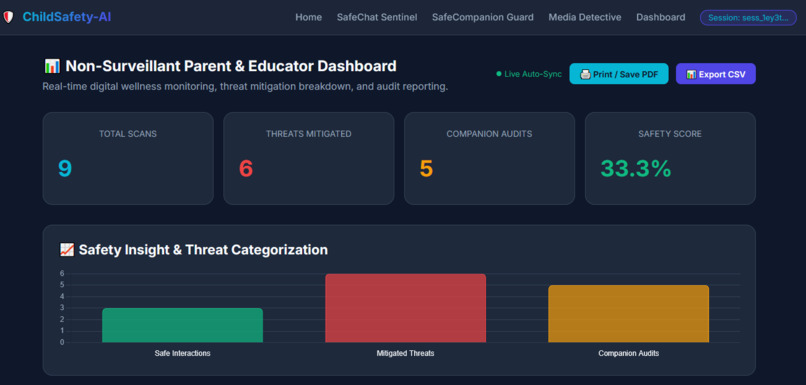Open the Home nav item

(x=308, y=17)
